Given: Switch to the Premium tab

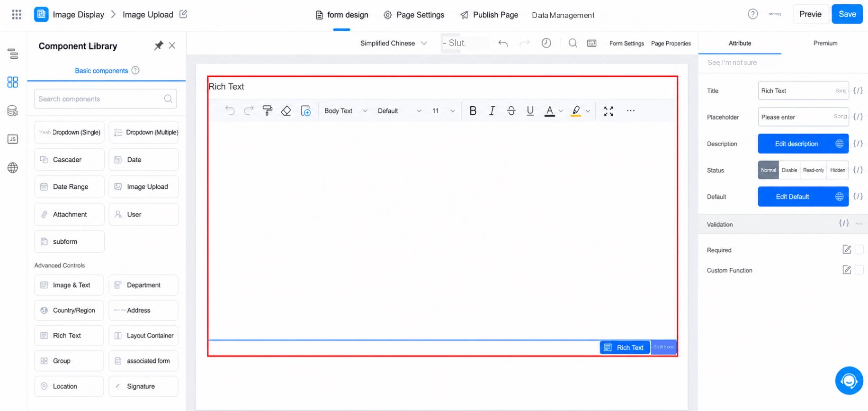Looking at the screenshot, I should (825, 43).
